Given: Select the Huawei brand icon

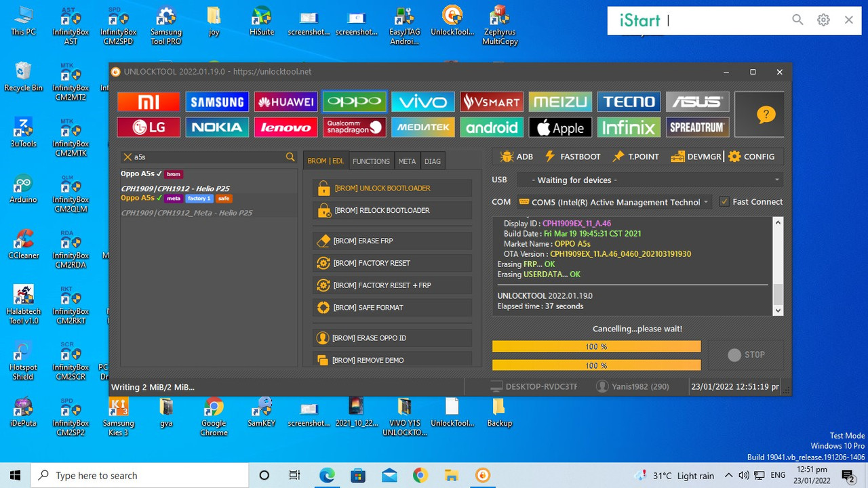Looking at the screenshot, I should (286, 102).
